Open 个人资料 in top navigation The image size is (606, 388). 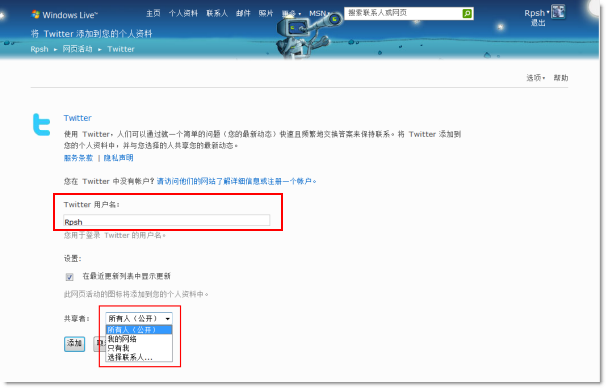(x=183, y=14)
